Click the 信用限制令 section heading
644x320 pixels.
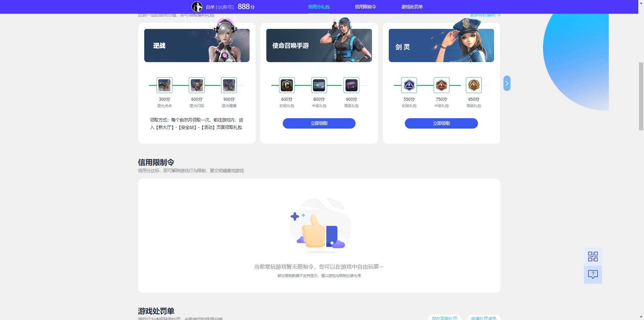point(156,163)
